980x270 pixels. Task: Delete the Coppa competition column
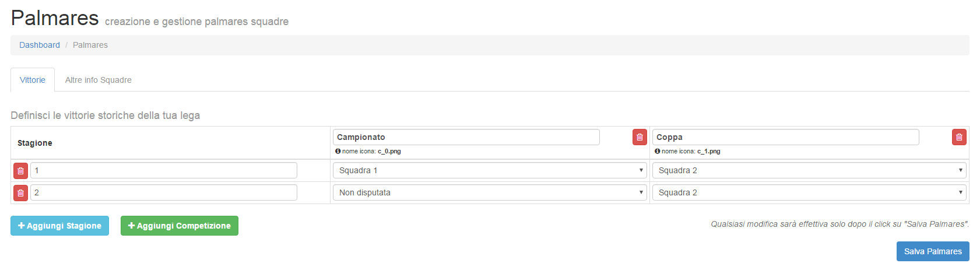959,137
